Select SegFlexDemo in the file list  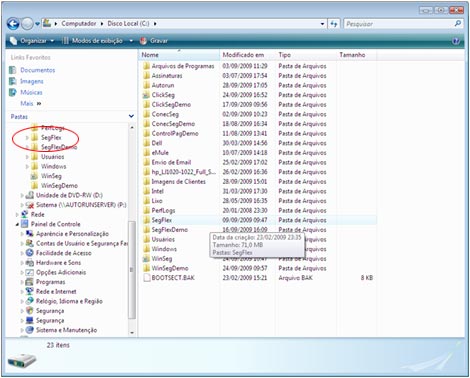[170, 230]
